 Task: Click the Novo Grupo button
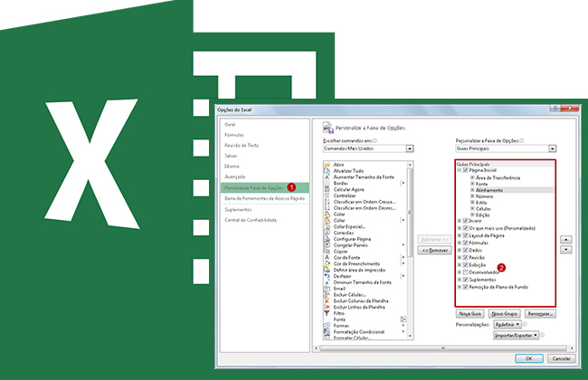tap(505, 314)
